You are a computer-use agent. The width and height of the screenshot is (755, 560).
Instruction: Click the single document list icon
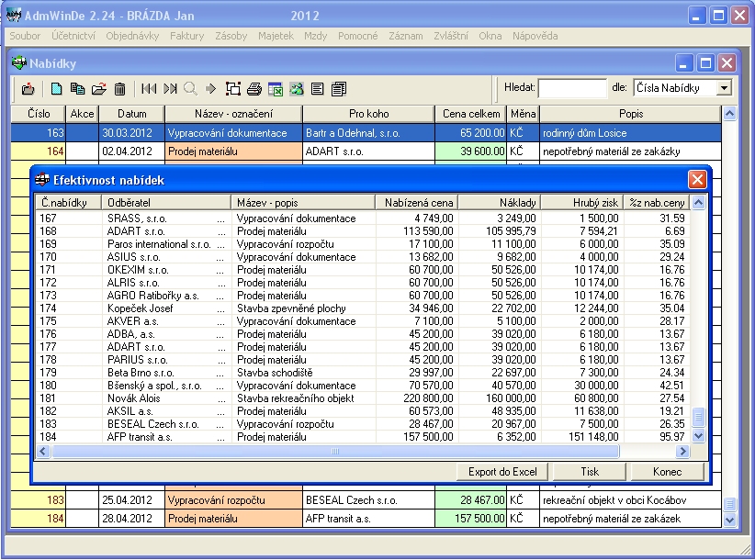pos(317,89)
